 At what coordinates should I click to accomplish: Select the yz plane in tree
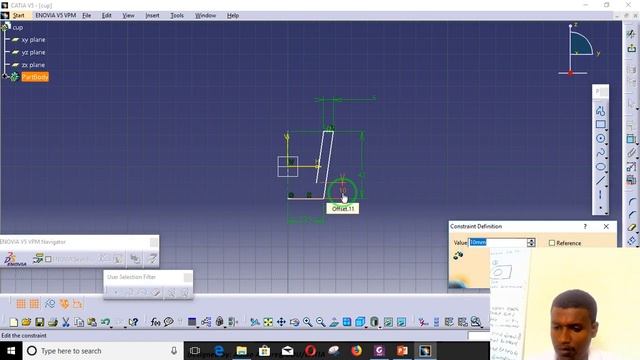coord(33,52)
